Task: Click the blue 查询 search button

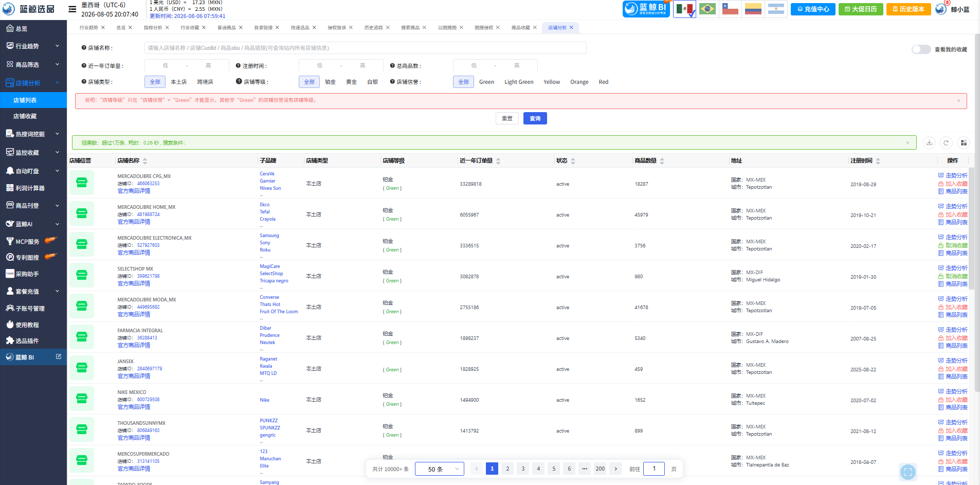Action: pos(535,118)
